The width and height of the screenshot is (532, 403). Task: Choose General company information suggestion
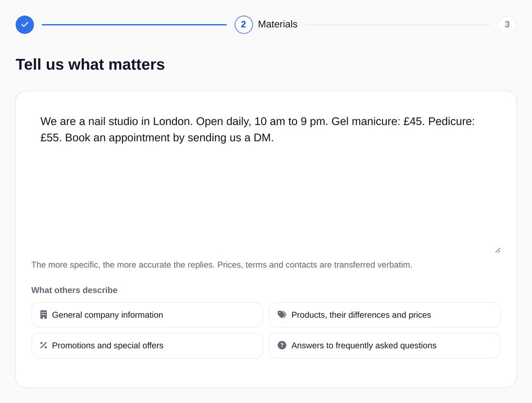click(x=147, y=315)
